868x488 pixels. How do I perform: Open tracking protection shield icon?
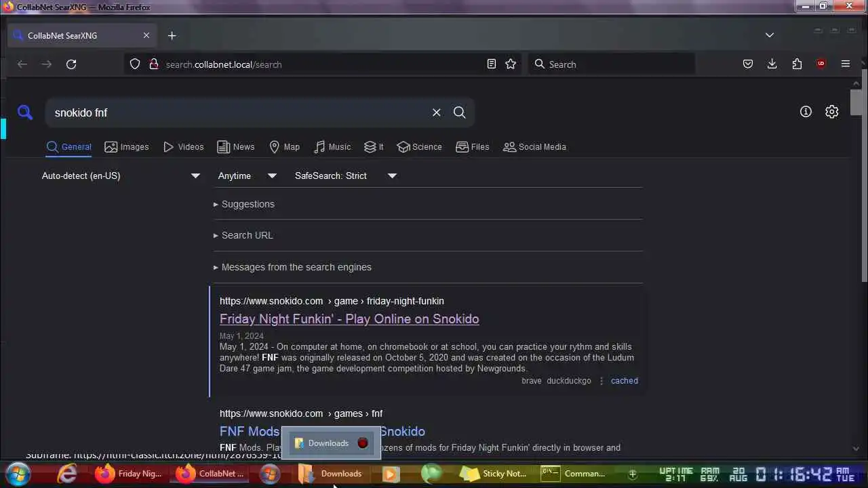(x=135, y=64)
